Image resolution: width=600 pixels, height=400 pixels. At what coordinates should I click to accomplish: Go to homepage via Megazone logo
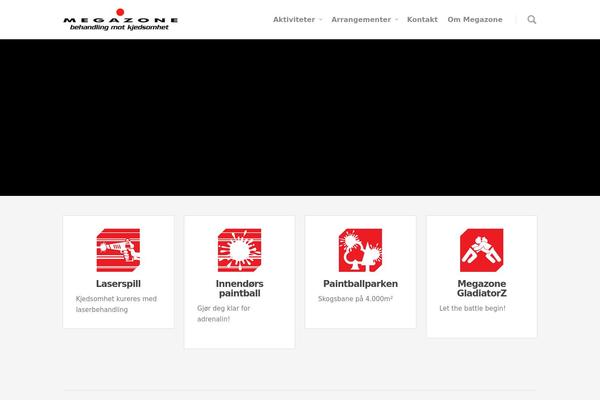coord(121,20)
